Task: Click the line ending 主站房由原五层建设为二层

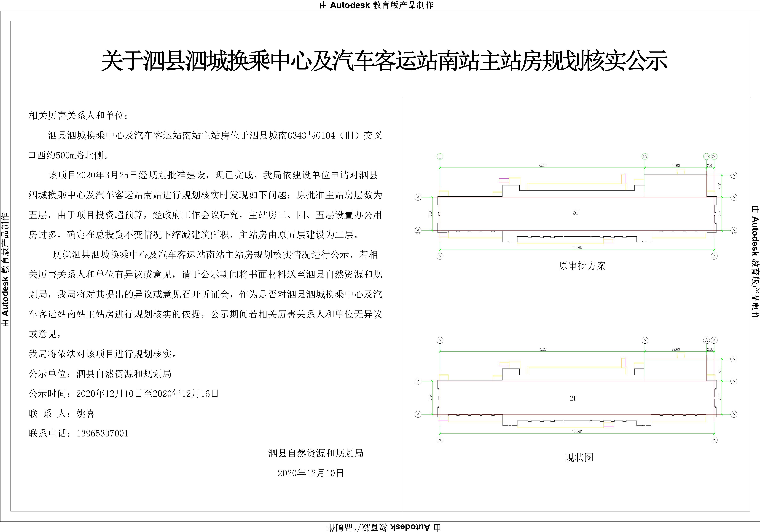Action: pos(194,235)
